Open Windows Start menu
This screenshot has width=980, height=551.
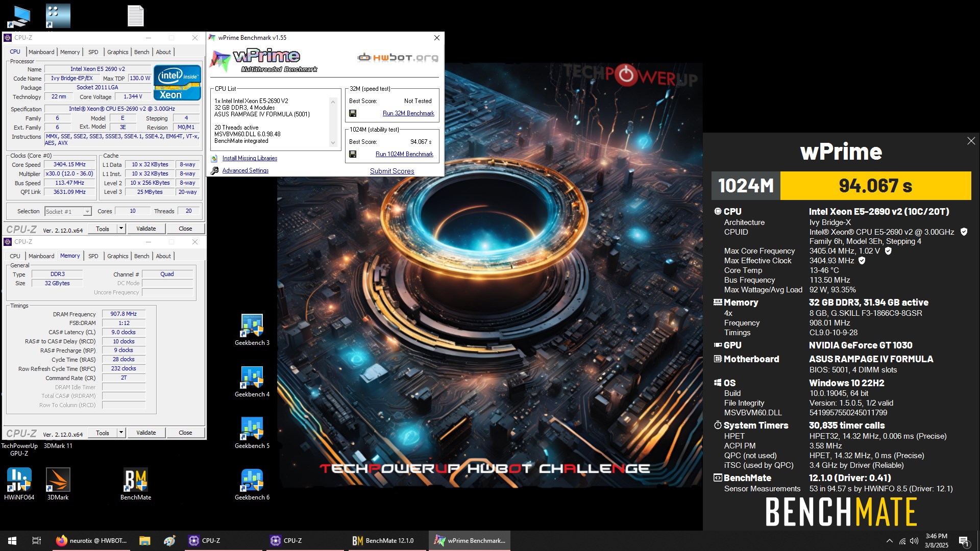(12, 541)
